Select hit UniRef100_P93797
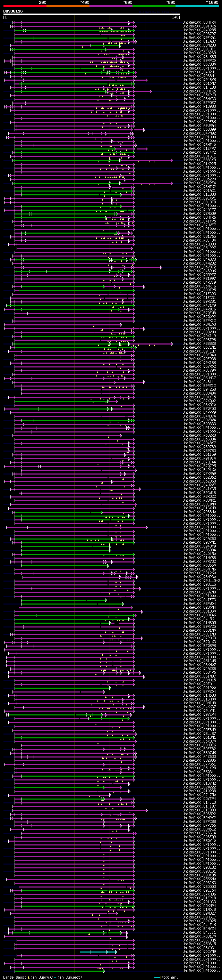 199,34
